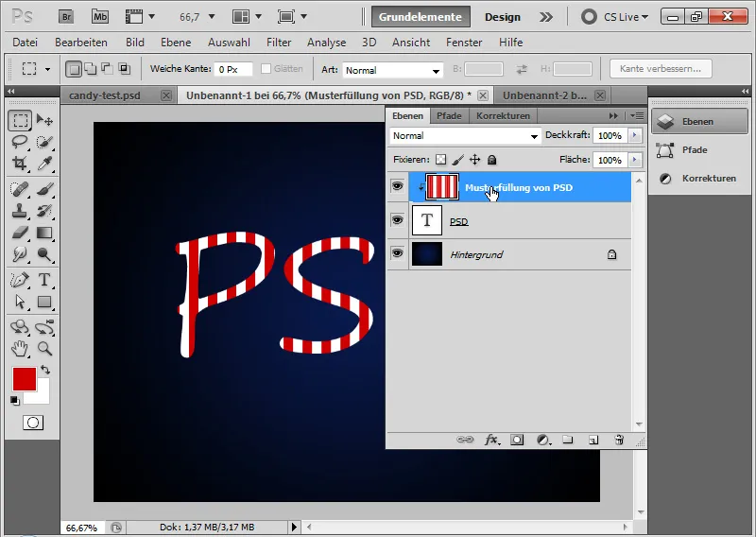Viewport: 756px width, 537px height.
Task: Click the Design workspace button
Action: [503, 17]
